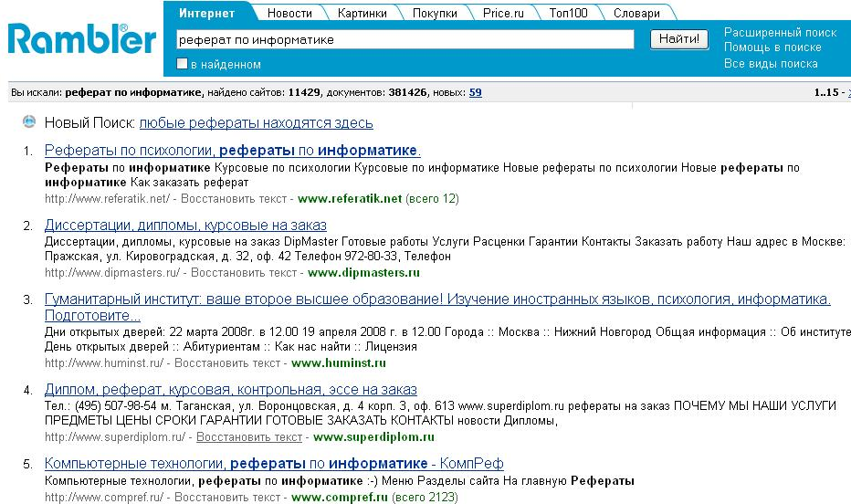Click the 'Вы искали:' label
Viewport: 851px width, 504px height.
37,92
